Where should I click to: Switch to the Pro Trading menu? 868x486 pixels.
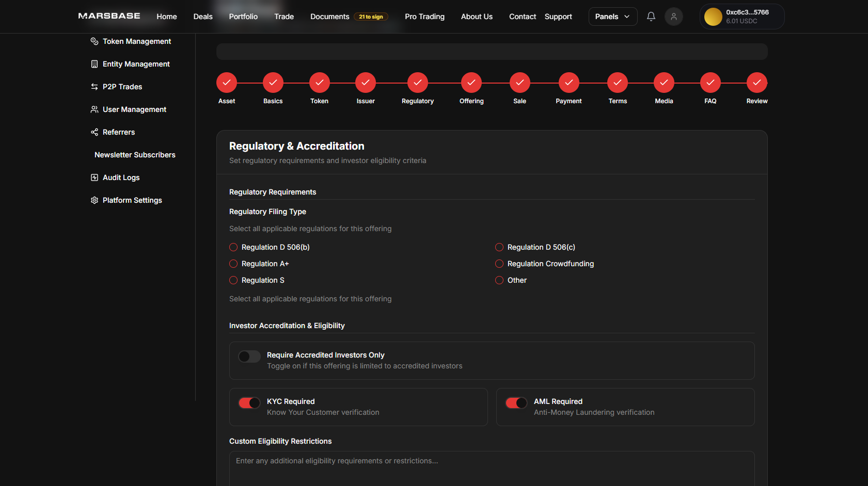pos(424,16)
